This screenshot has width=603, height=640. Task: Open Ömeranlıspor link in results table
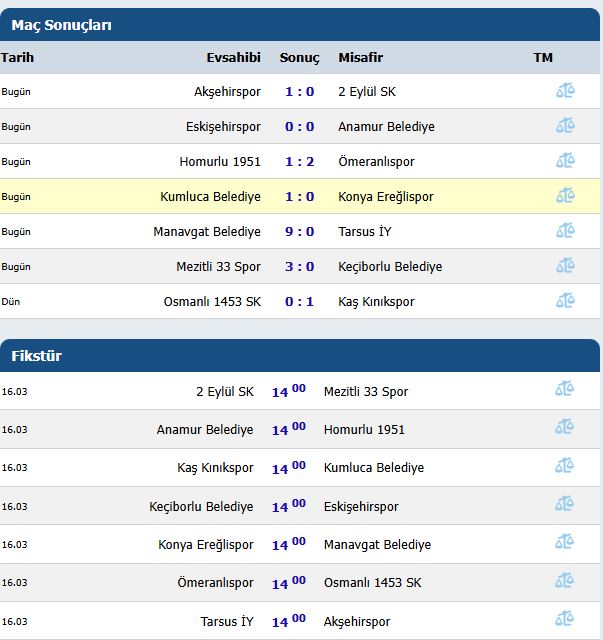[x=376, y=162]
